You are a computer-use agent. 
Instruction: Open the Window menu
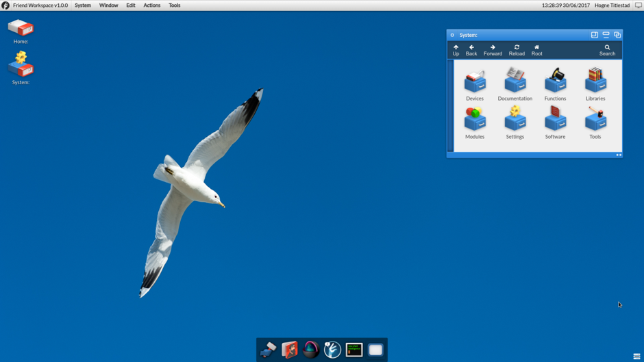coord(108,5)
